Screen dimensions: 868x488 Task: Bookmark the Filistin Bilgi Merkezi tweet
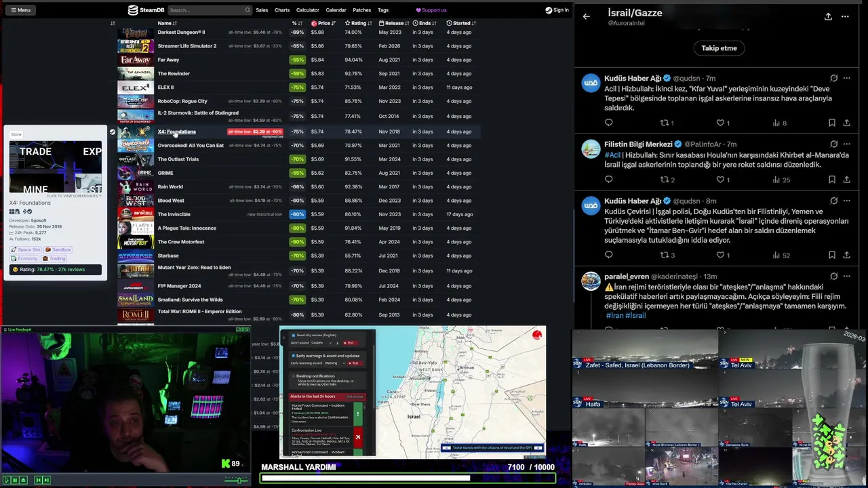pyautogui.click(x=831, y=180)
